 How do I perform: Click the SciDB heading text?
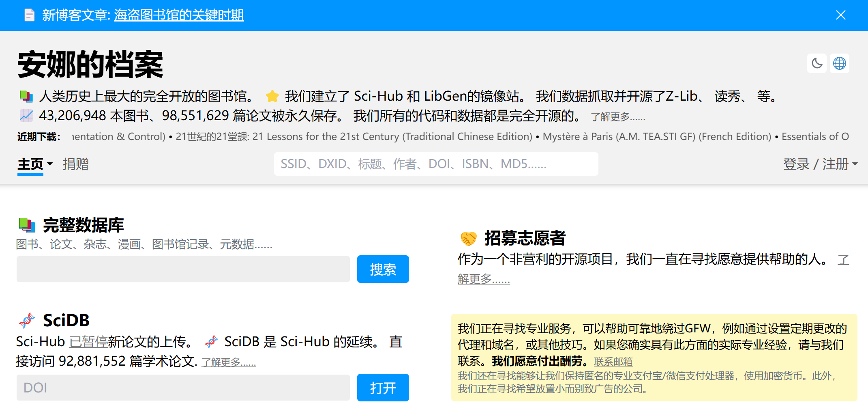[66, 321]
